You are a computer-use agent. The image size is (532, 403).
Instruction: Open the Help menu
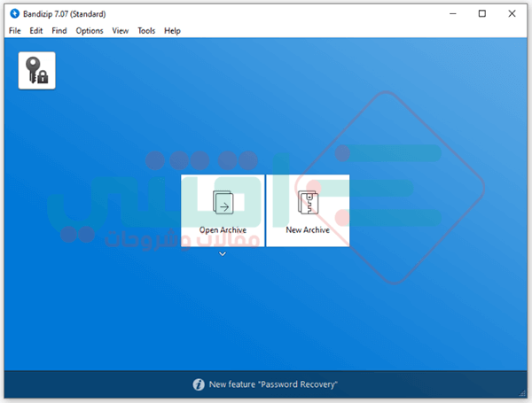coord(172,31)
